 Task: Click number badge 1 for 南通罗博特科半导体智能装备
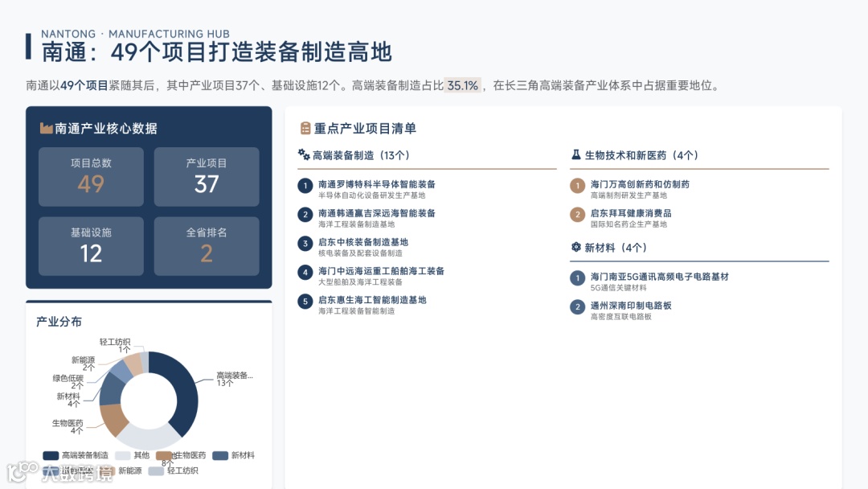click(x=305, y=186)
